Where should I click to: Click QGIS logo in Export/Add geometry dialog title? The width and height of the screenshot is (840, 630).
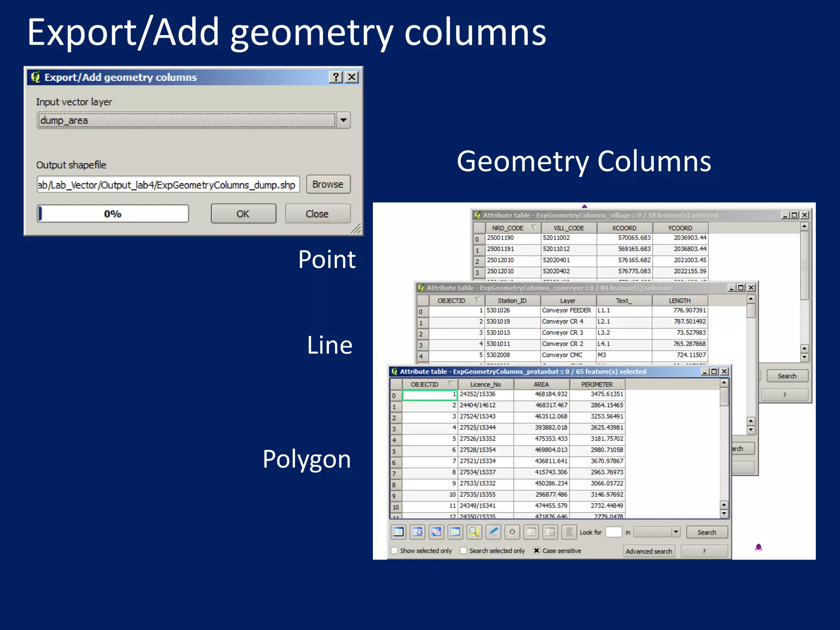pos(36,77)
